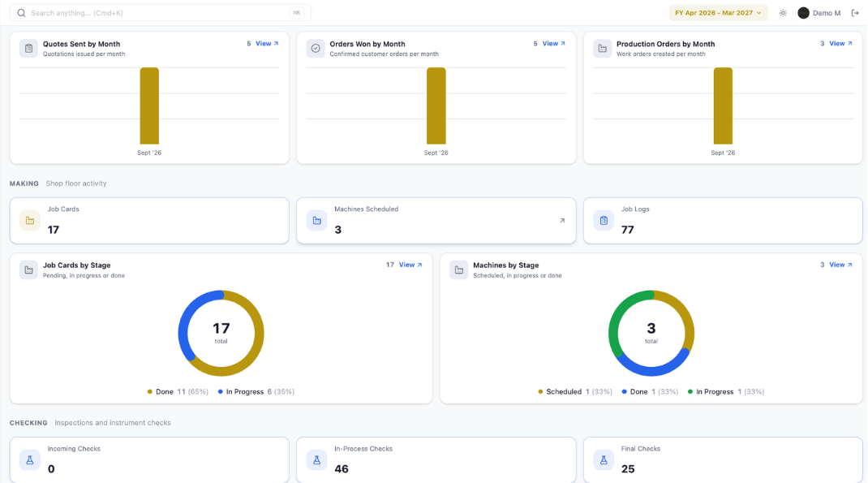868x483 pixels.
Task: Click the blue In Progress legend dot for Job Cards
Action: tap(221, 391)
